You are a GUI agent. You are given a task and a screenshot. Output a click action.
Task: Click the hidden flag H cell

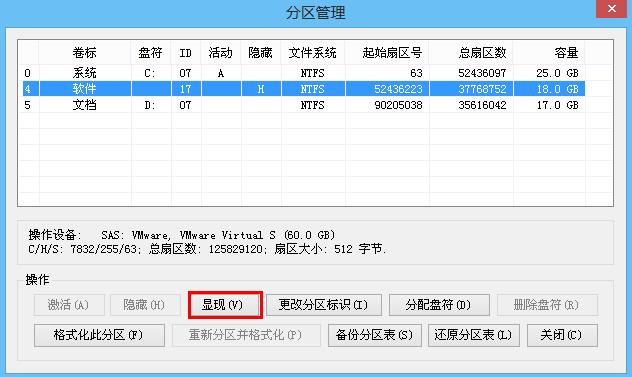point(261,89)
